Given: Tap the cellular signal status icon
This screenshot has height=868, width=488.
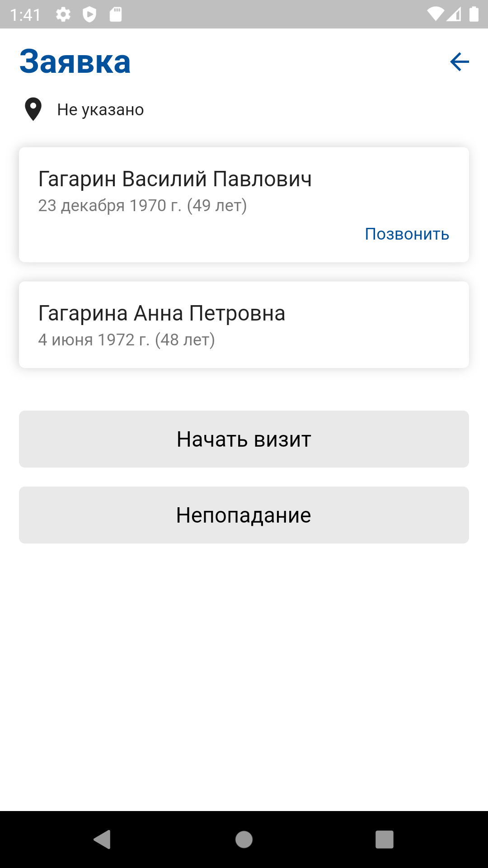Looking at the screenshot, I should (454, 14).
